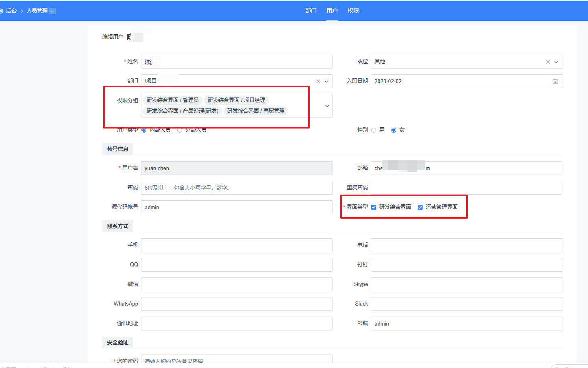
Task: Click the 帐号信息 section header
Action: pos(118,149)
